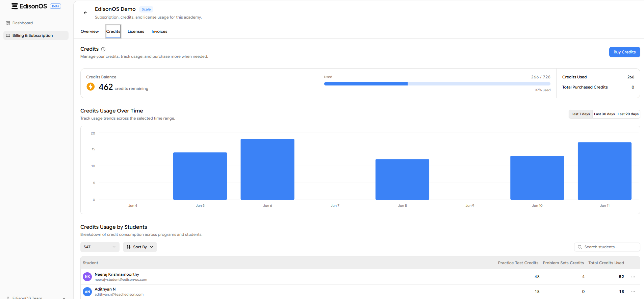Select the Last 7 days range
Screen dimensions: 644x299
pyautogui.click(x=581, y=114)
